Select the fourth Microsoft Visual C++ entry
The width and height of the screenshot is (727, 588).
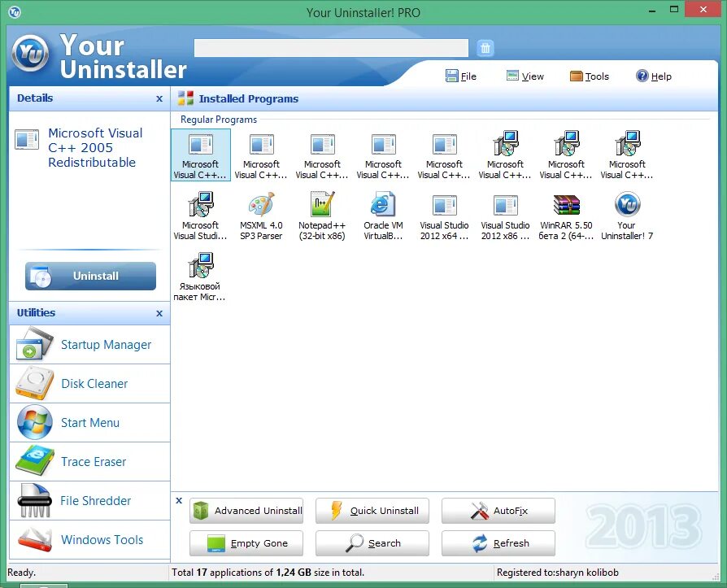[x=384, y=155]
